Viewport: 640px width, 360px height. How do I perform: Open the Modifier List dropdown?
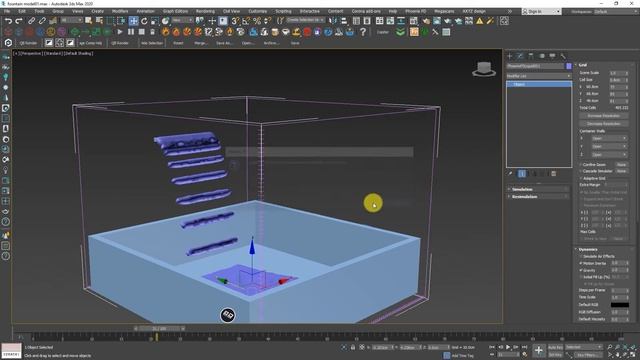click(539, 76)
